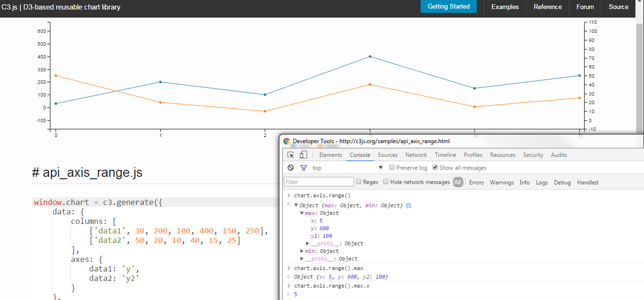Collapse the max: Object tree node
This screenshot has width=644, height=300.
pos(302,213)
